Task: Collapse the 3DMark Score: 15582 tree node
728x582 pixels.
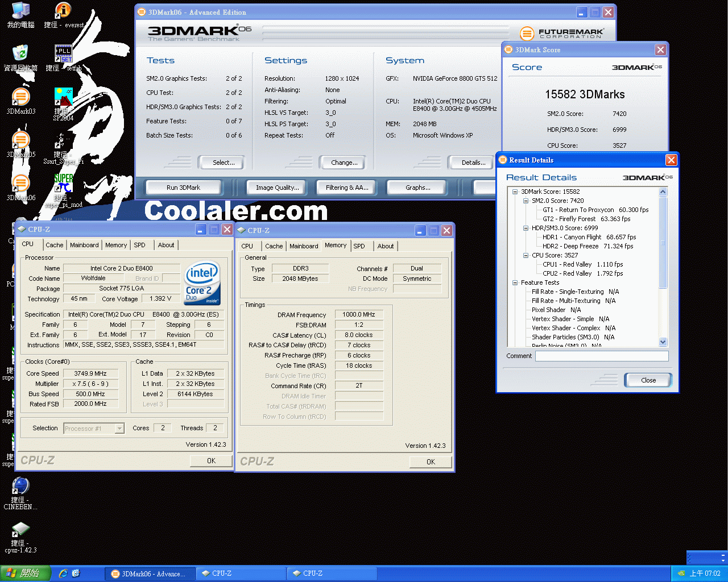Action: (x=515, y=192)
